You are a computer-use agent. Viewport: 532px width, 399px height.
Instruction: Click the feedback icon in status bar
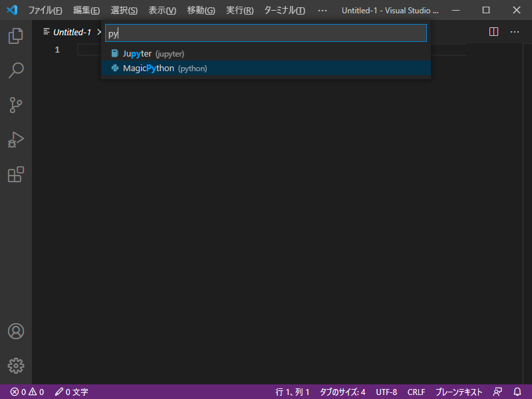coord(497,392)
